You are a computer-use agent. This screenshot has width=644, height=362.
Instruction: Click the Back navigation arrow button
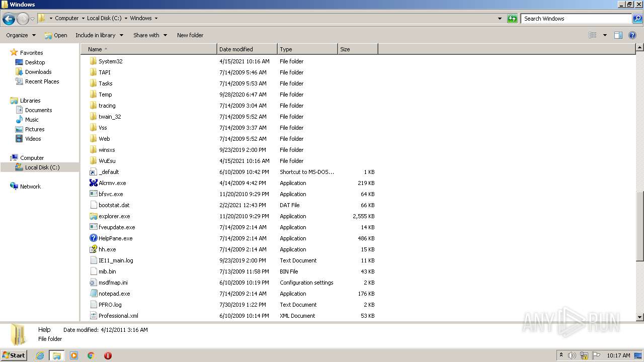pos(9,19)
